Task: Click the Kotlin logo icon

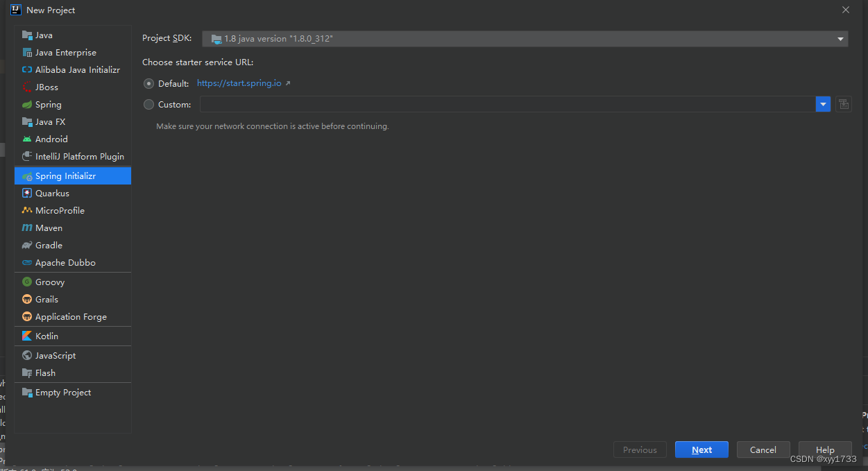Action: pos(27,336)
